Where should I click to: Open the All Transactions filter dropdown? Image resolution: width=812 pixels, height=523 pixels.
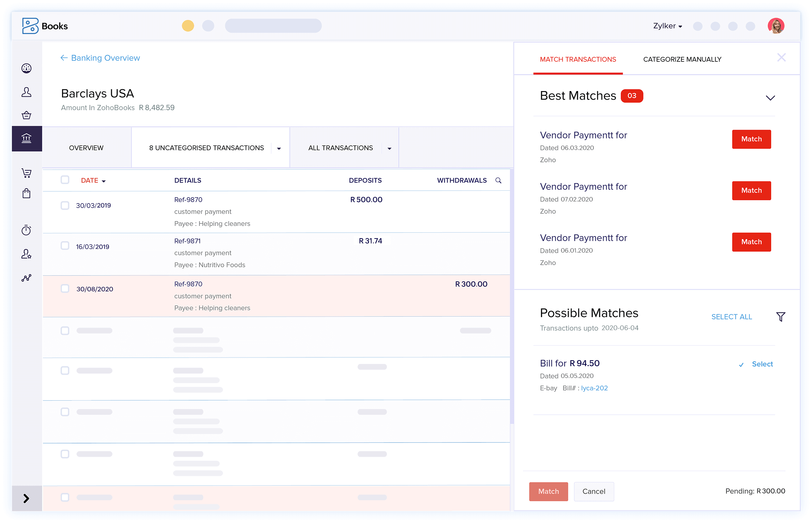click(389, 148)
